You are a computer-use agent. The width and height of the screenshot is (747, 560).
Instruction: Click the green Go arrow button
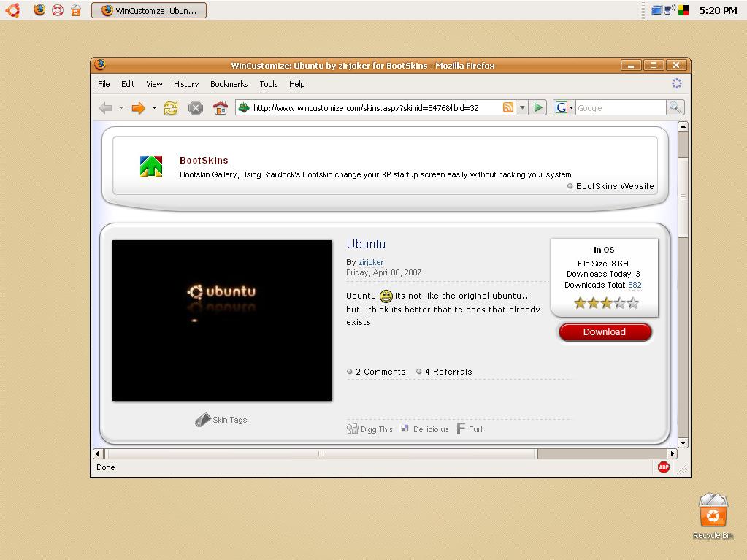pos(538,107)
